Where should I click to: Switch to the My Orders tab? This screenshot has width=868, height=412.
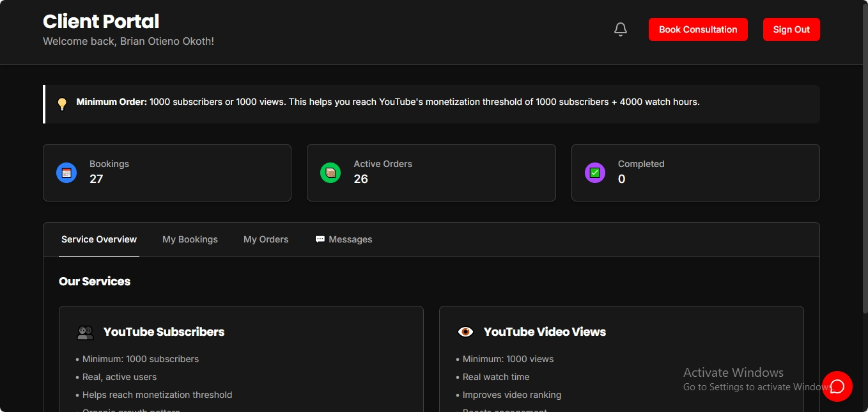click(x=266, y=239)
